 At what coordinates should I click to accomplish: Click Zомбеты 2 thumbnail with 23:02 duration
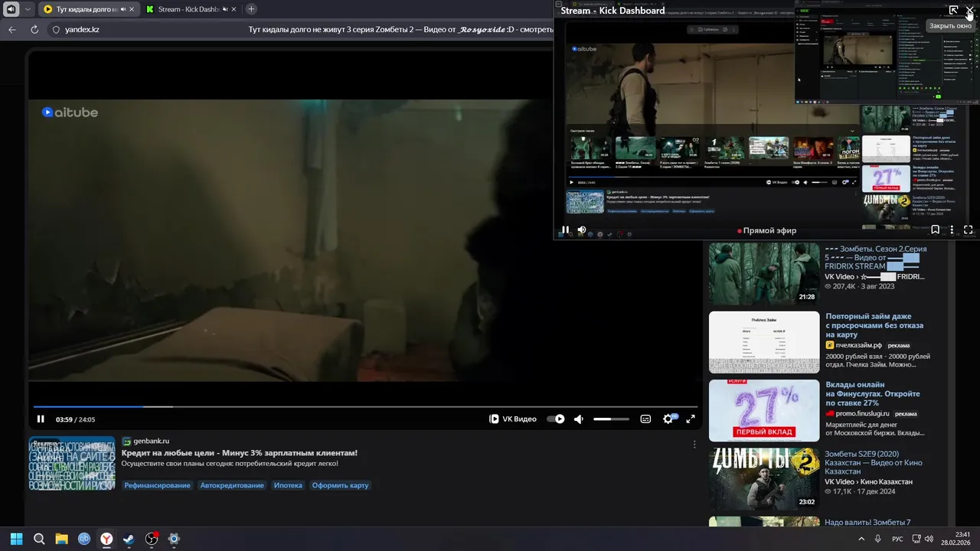(764, 478)
